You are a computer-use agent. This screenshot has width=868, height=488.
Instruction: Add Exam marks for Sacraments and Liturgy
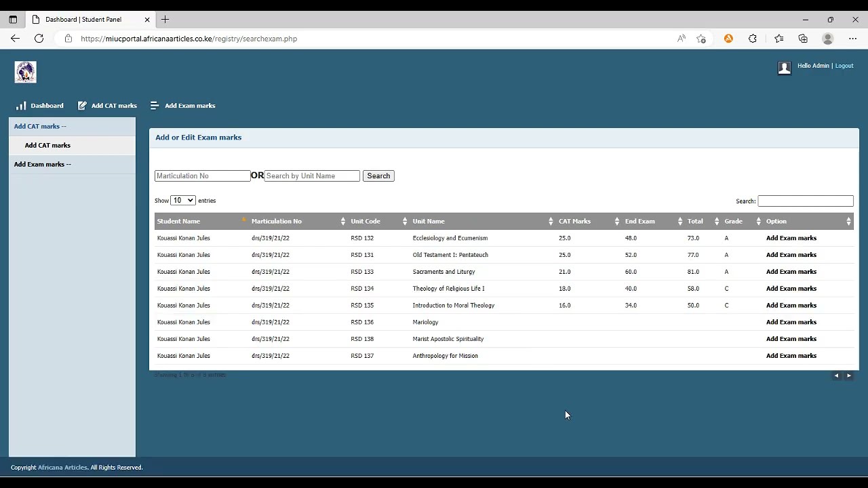click(x=791, y=272)
